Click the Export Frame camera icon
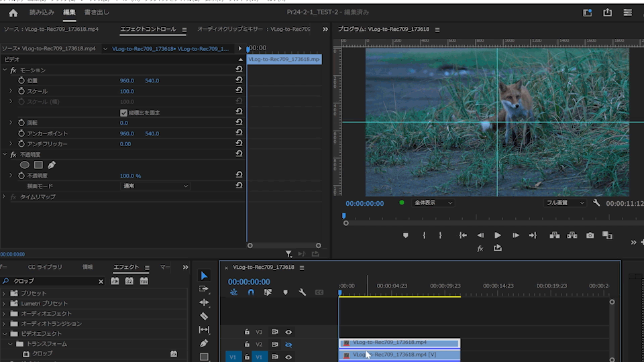Screen dimensions: 644x362 click(590, 235)
